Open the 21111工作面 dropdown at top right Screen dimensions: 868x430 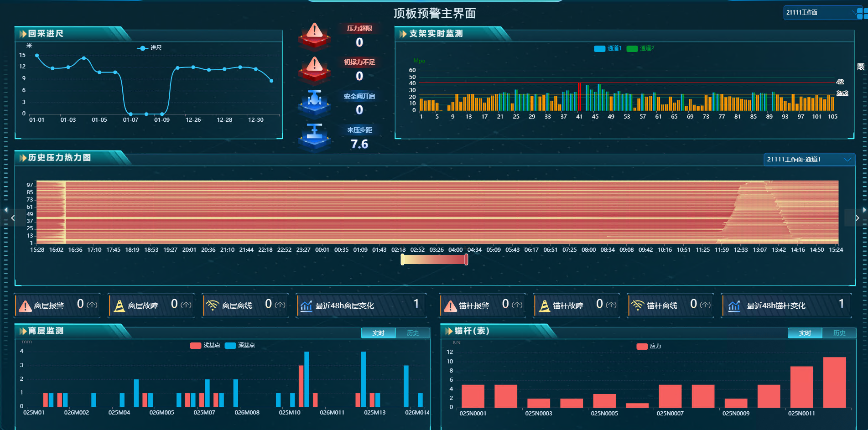point(821,13)
